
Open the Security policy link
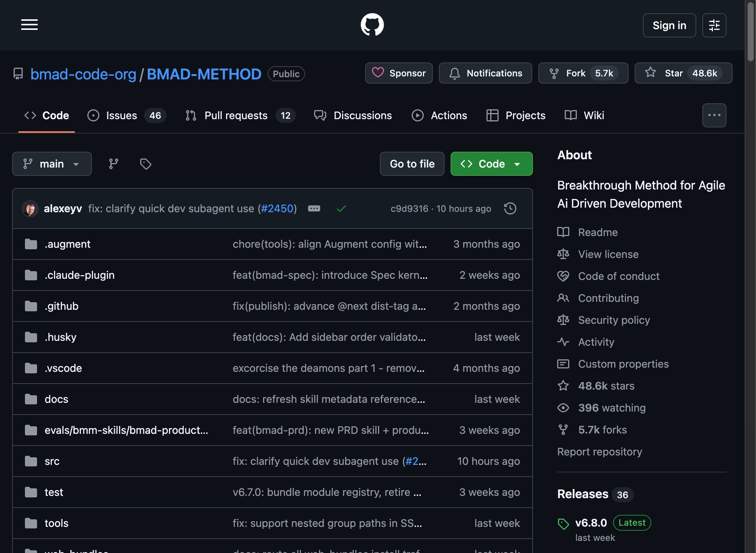coord(614,320)
